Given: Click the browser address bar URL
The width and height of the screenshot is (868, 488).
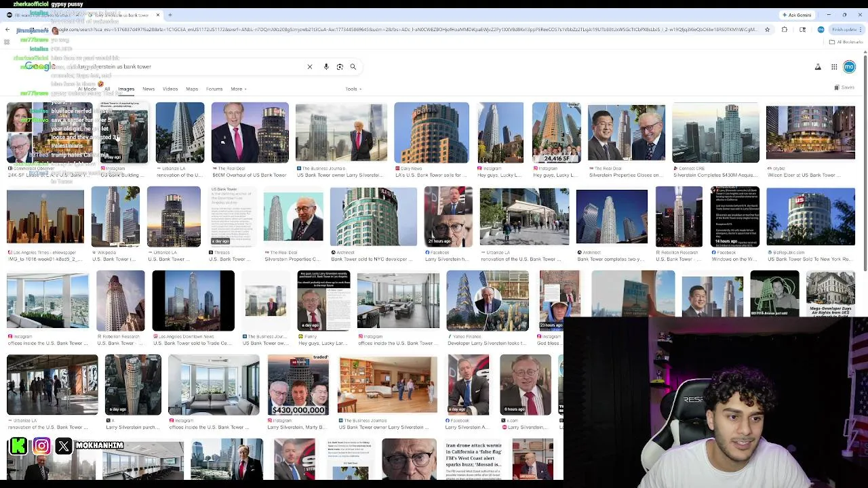Looking at the screenshot, I should 407,30.
